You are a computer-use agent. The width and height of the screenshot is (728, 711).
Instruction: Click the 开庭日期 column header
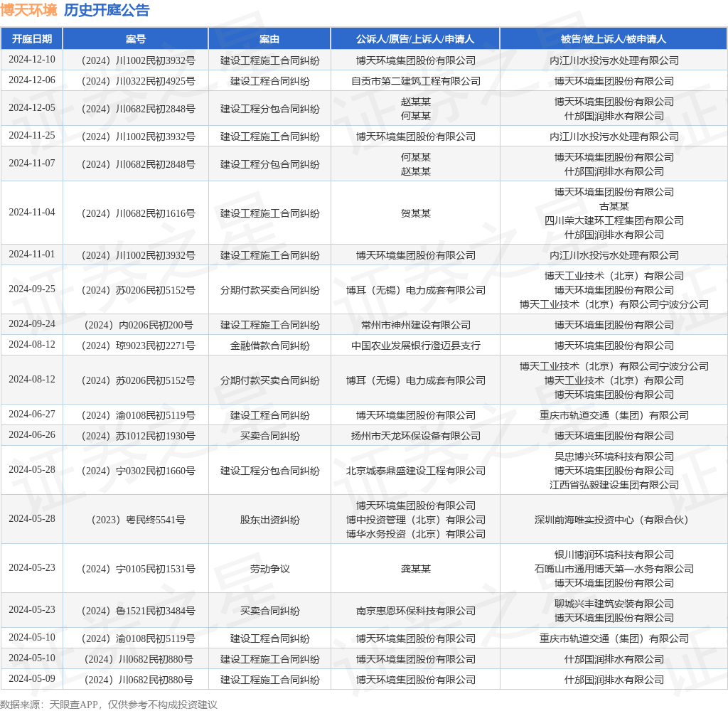tap(31, 39)
